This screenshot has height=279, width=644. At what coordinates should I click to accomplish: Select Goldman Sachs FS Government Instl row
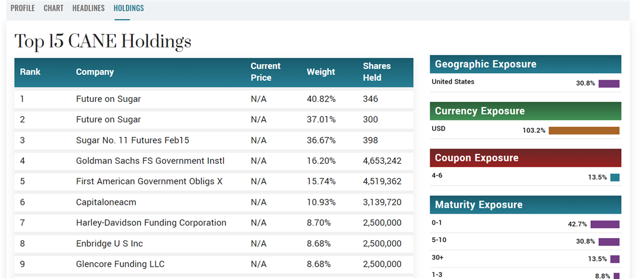point(150,161)
